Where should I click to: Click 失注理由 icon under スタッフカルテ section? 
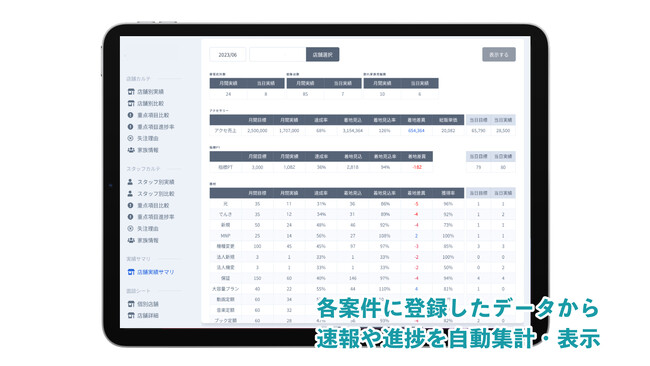tap(130, 228)
